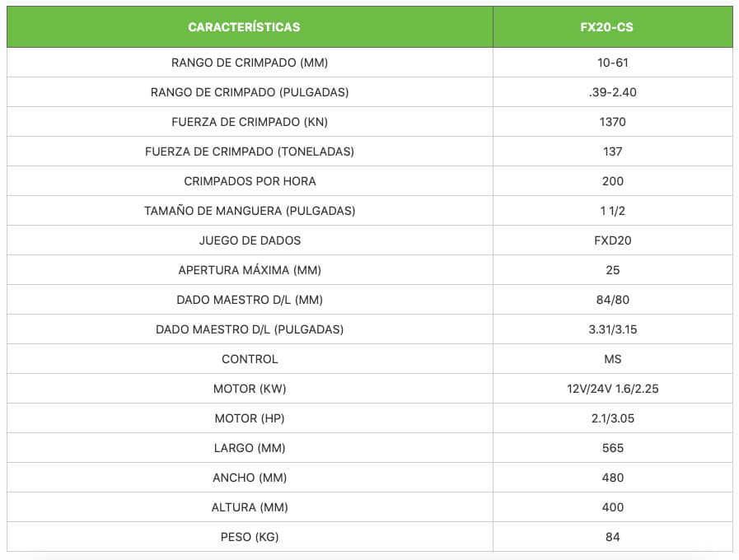This screenshot has height=560, width=739.
Task: Click the .39-2.40 value cell
Action: point(612,92)
